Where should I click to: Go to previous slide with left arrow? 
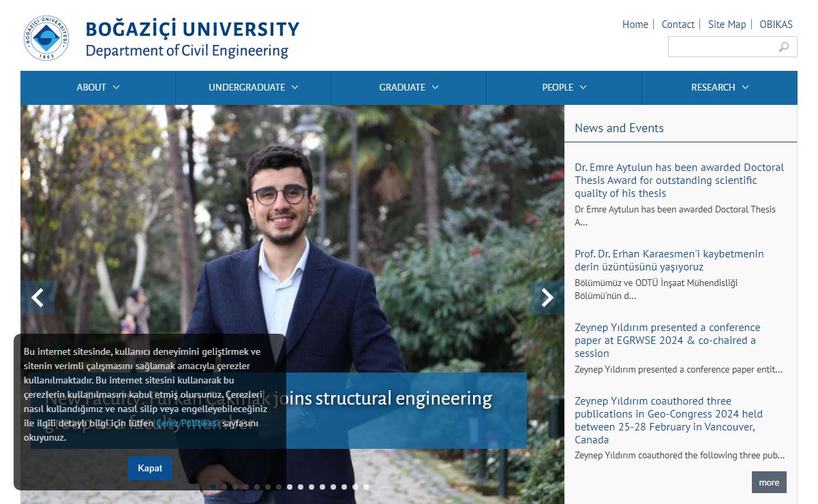[37, 298]
